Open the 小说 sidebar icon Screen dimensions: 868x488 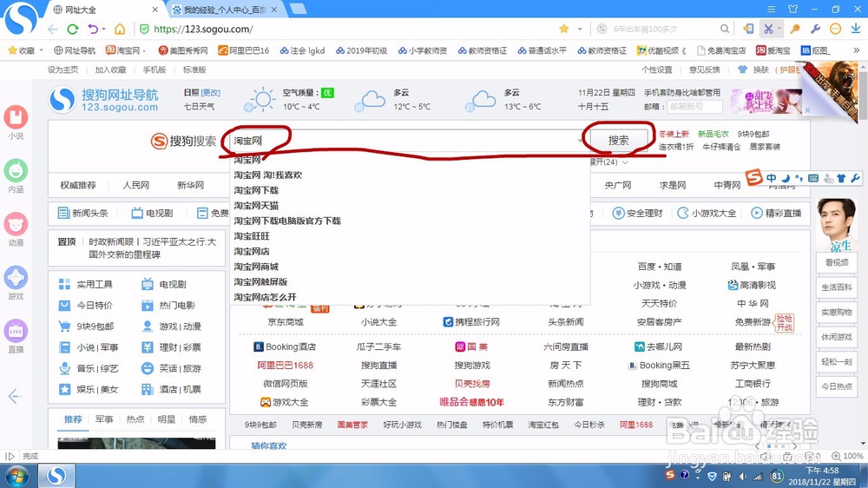tap(16, 117)
